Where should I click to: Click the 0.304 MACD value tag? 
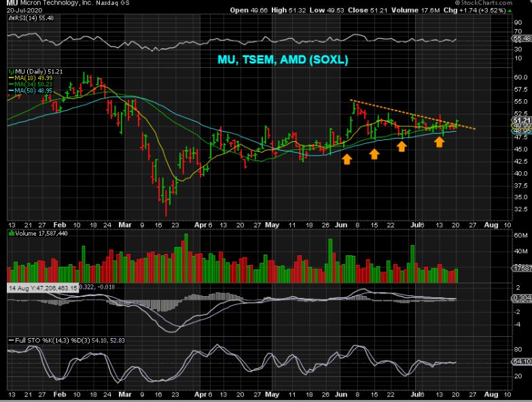pyautogui.click(x=522, y=298)
